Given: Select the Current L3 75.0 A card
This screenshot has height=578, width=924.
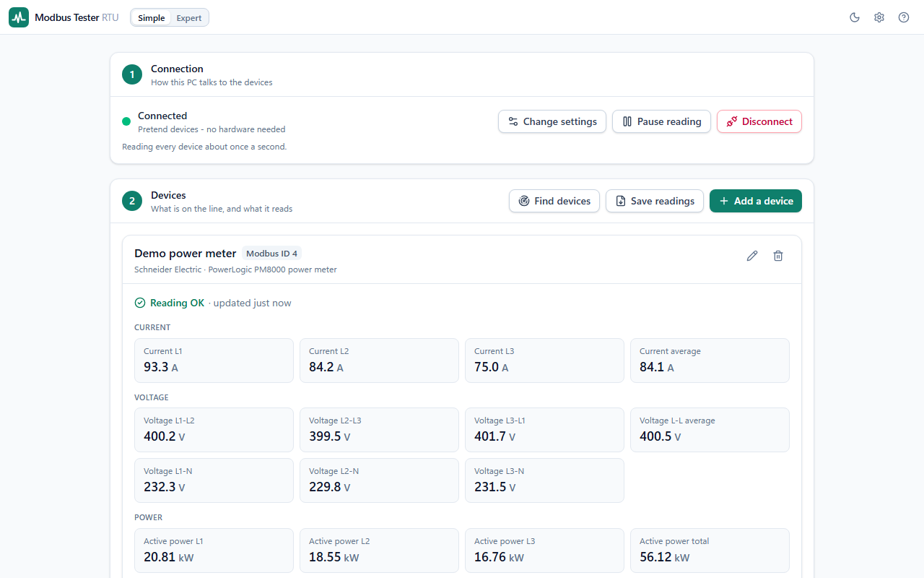Looking at the screenshot, I should [x=544, y=361].
